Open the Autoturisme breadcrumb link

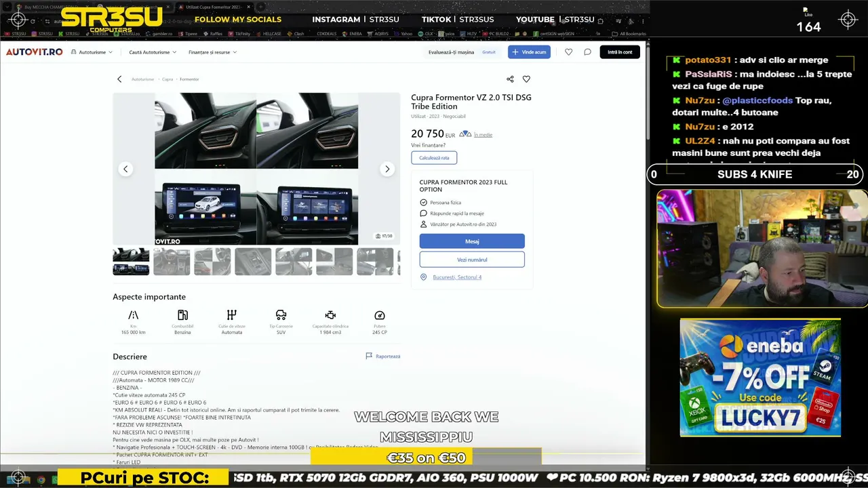143,79
